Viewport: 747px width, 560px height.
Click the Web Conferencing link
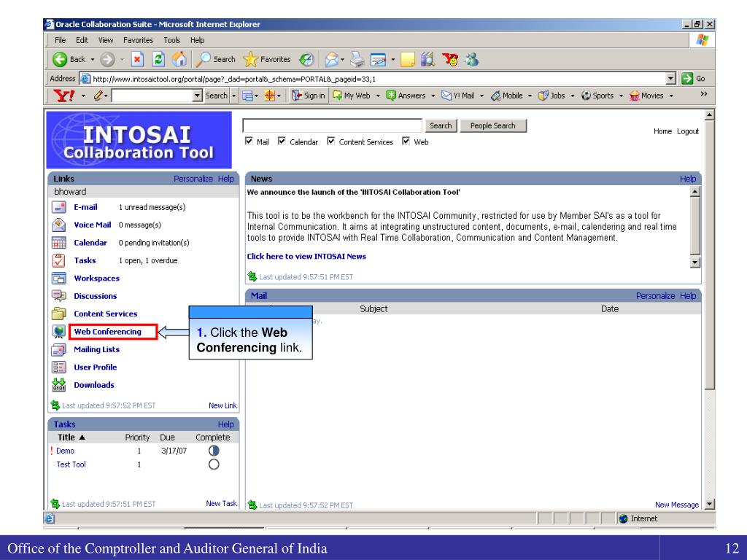(108, 332)
